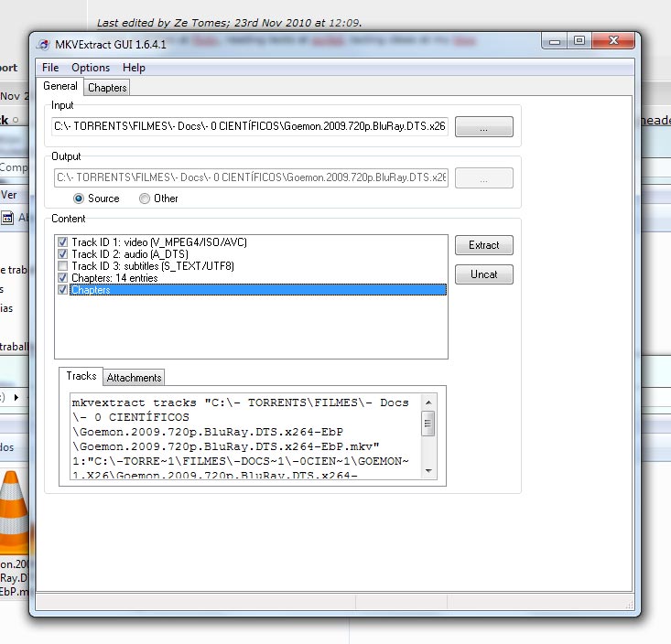Uncheck Track ID 1 video checkbox
This screenshot has height=644, width=671.
coord(62,242)
